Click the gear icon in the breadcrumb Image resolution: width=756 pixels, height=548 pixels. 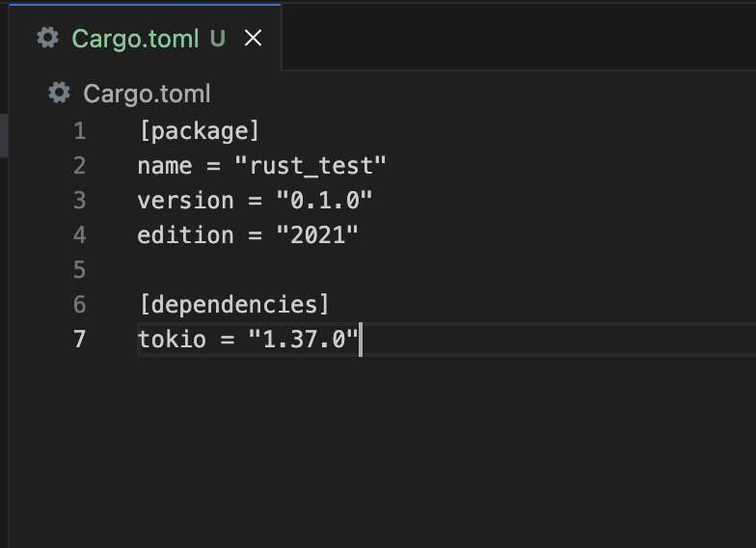pyautogui.click(x=60, y=93)
